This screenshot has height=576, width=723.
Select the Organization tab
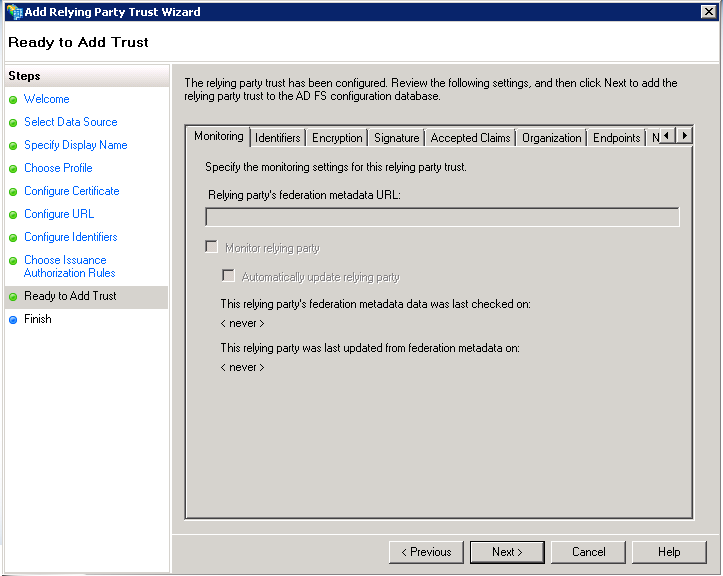[x=551, y=138]
